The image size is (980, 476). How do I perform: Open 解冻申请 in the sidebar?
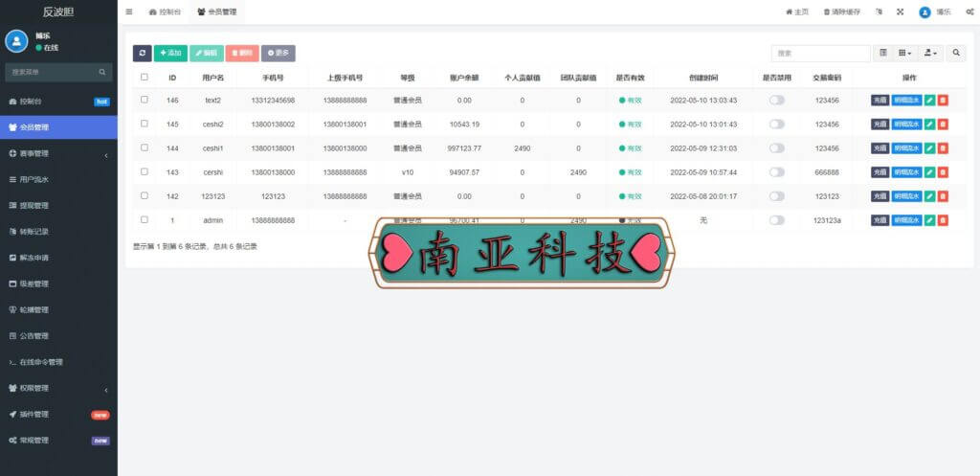pos(58,258)
